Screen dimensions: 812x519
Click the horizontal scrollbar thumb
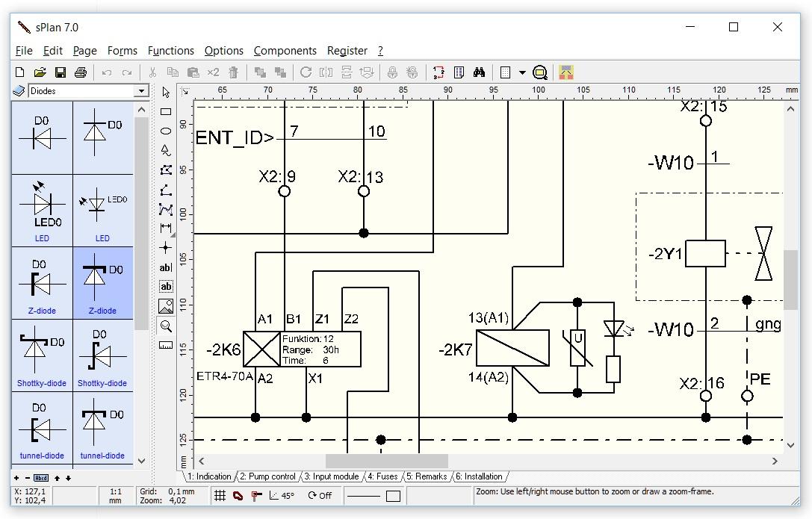coord(386,461)
